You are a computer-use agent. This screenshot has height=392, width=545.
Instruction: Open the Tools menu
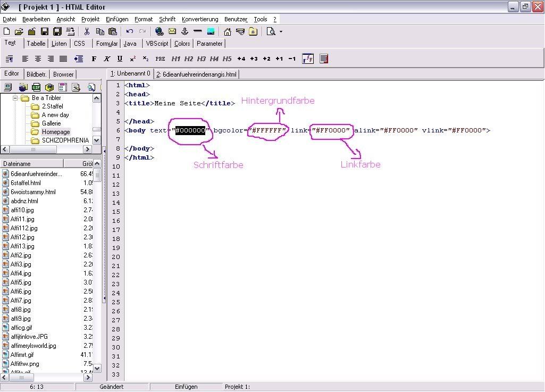(x=261, y=19)
